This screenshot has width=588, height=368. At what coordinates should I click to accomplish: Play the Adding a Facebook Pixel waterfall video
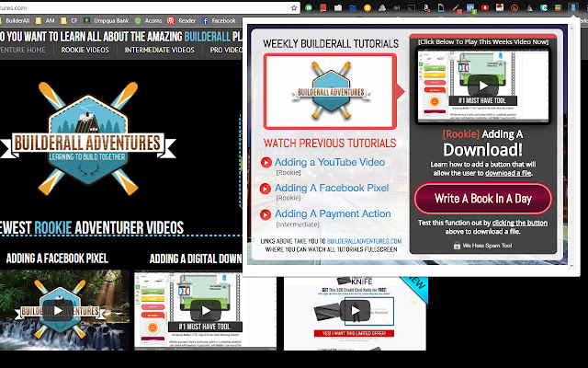point(58,310)
